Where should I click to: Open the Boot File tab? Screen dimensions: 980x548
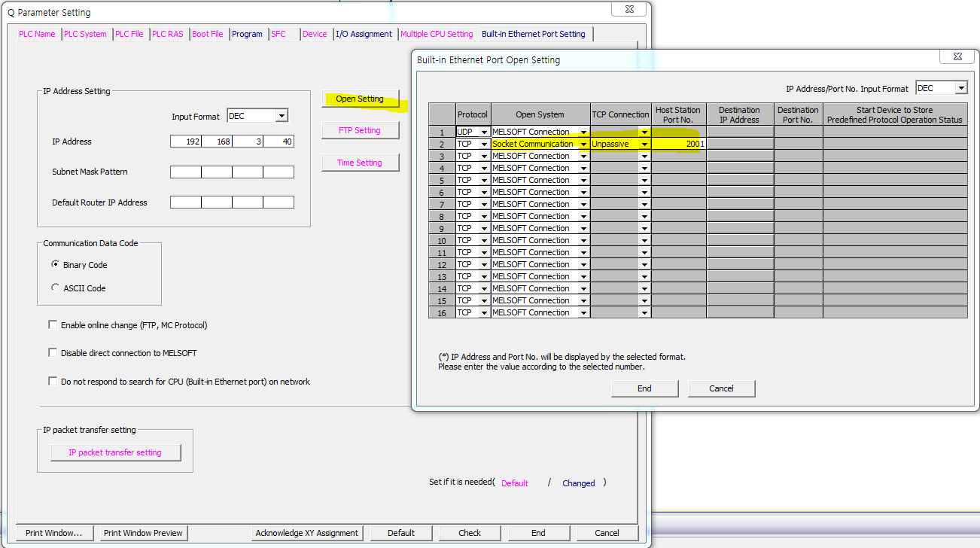tap(208, 34)
